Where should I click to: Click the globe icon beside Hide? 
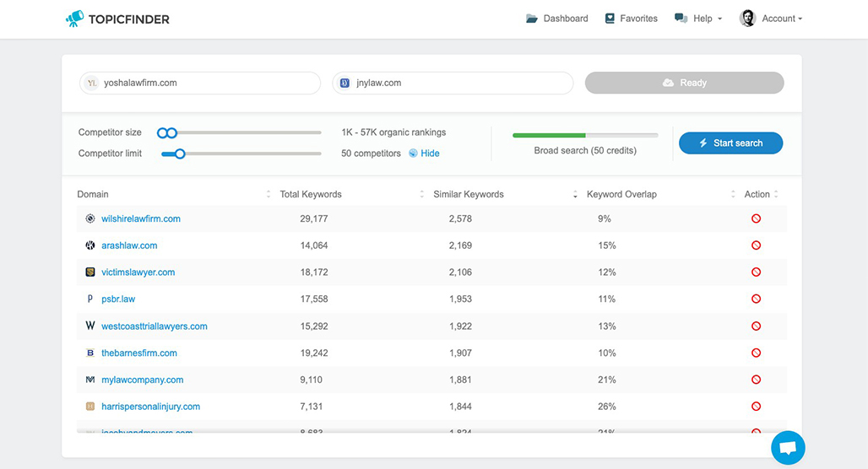pos(413,154)
